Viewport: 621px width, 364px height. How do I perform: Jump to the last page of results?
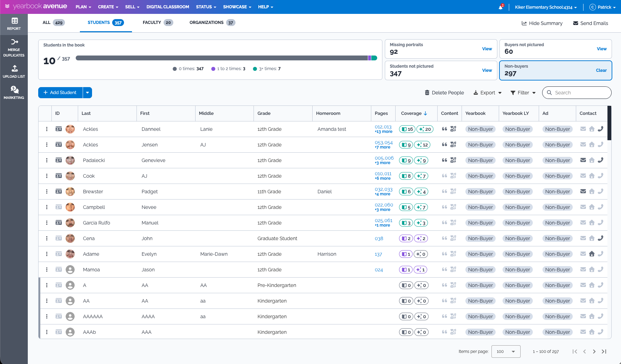pos(604,352)
